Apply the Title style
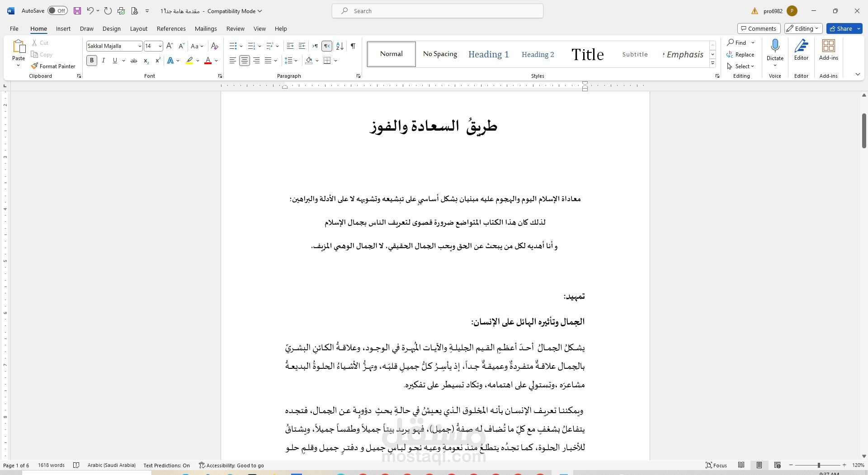 tap(587, 54)
